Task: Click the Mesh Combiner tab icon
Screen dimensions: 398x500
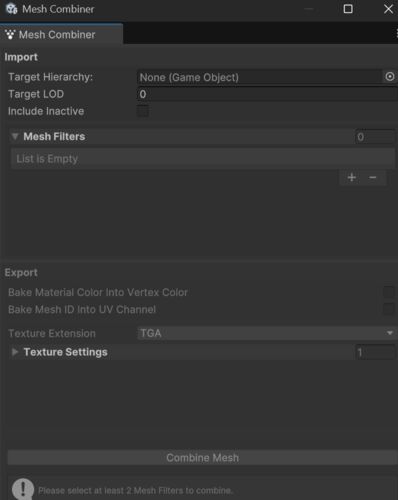Action: click(10, 34)
